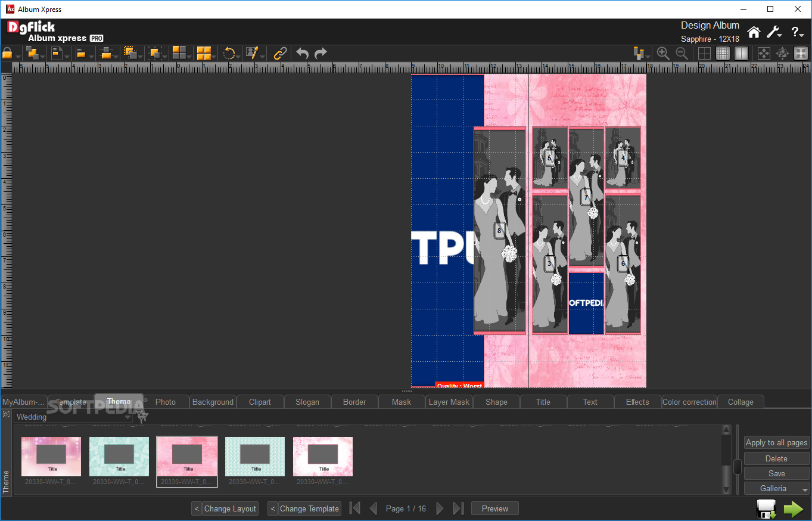This screenshot has width=812, height=521.
Task: Go to Home screen icon
Action: (754, 32)
